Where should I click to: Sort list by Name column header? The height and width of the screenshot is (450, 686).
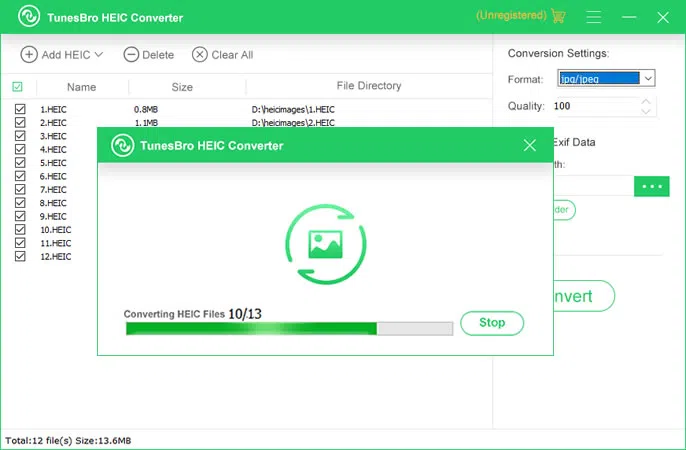click(x=81, y=87)
